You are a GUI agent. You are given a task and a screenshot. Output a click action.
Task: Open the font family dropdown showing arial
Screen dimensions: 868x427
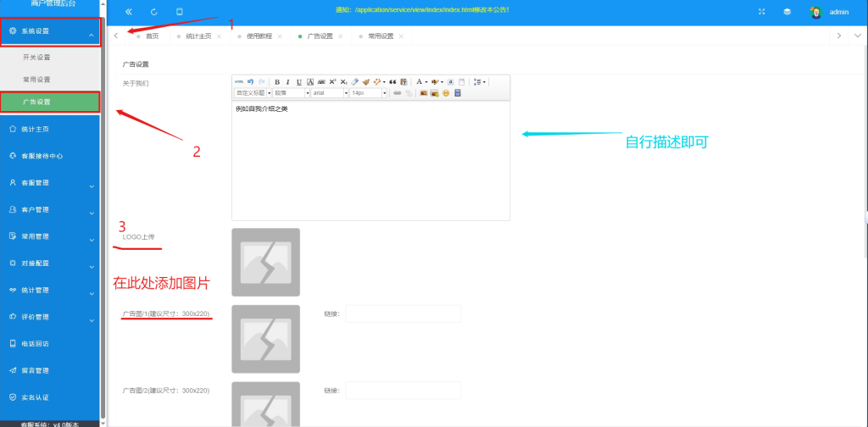[330, 93]
